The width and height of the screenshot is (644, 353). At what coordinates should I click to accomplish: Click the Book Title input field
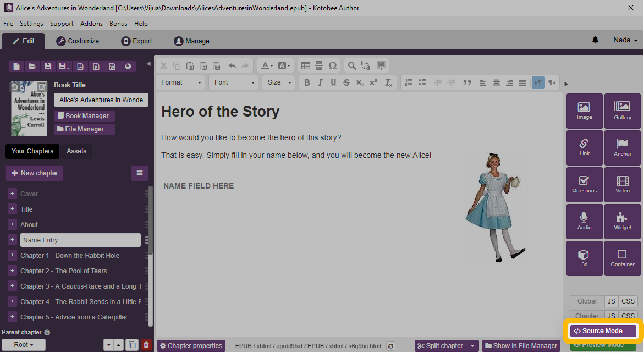pyautogui.click(x=101, y=100)
